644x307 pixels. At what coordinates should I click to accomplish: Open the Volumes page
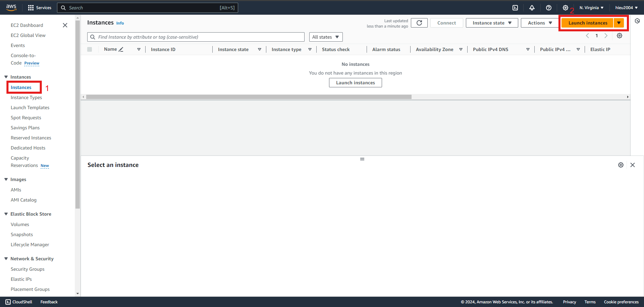click(x=20, y=224)
